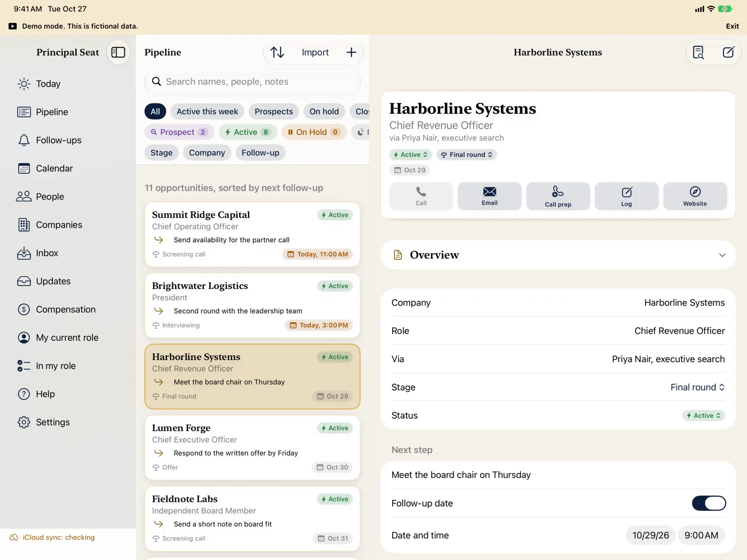
Task: Toggle the Prospect 2 status filter
Action: (179, 132)
